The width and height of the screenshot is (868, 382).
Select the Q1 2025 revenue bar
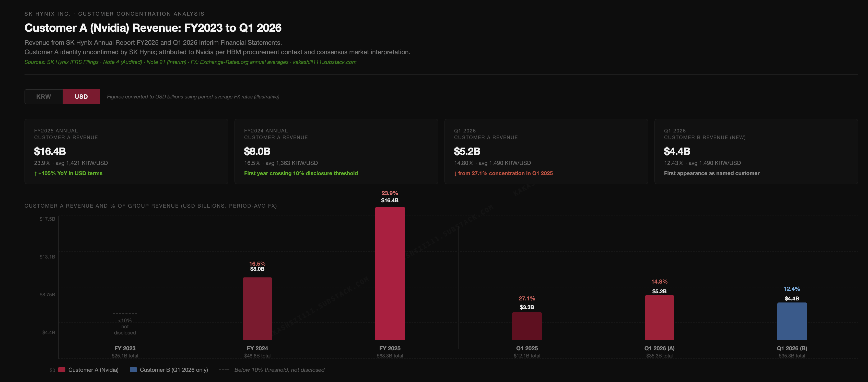click(527, 326)
